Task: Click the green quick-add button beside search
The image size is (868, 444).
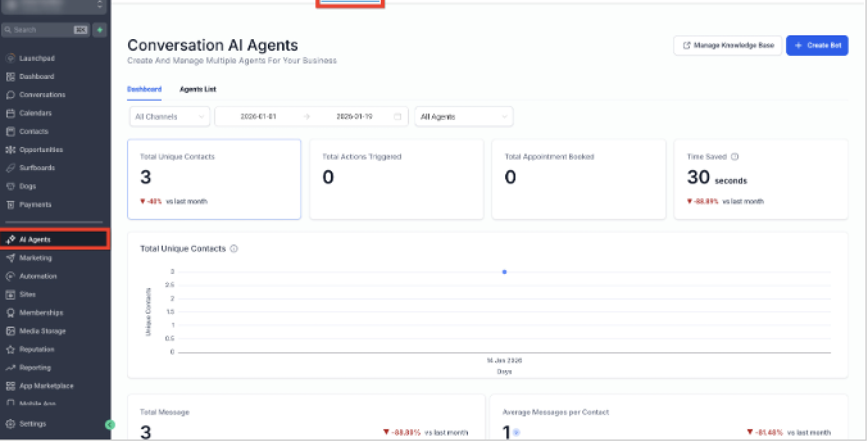Action: click(x=99, y=30)
